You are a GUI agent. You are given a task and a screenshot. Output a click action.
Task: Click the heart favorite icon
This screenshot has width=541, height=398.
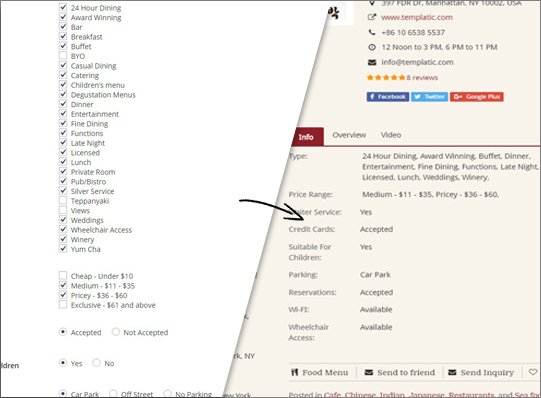tap(533, 372)
